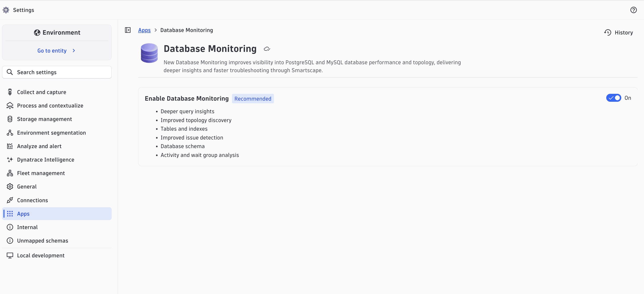Toggle Enable Database Monitoring switch off

tap(614, 98)
